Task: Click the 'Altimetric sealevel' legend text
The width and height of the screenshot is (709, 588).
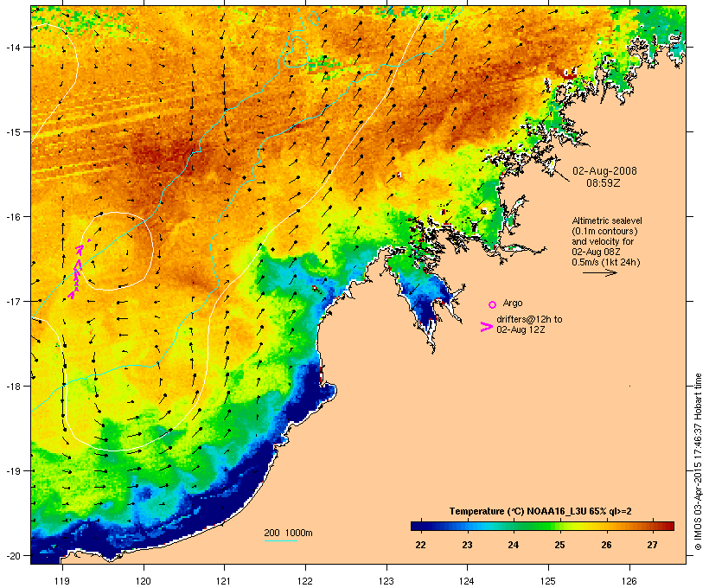Action: [607, 220]
